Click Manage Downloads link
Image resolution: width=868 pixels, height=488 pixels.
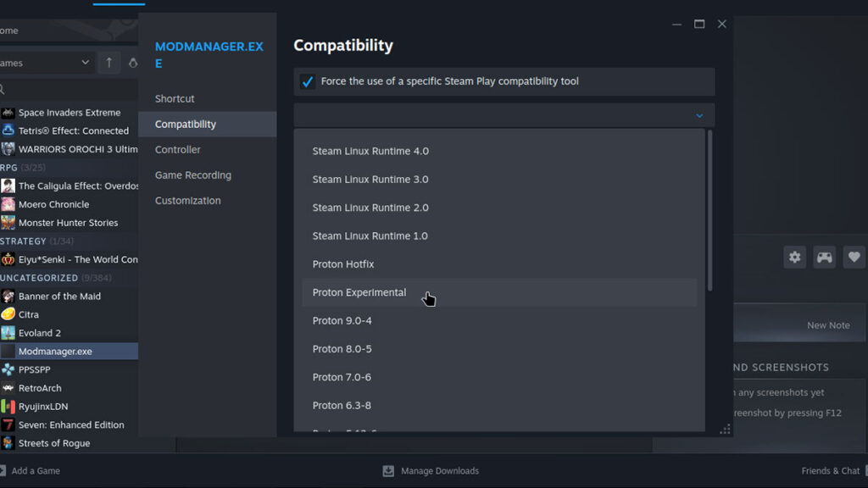tap(440, 471)
